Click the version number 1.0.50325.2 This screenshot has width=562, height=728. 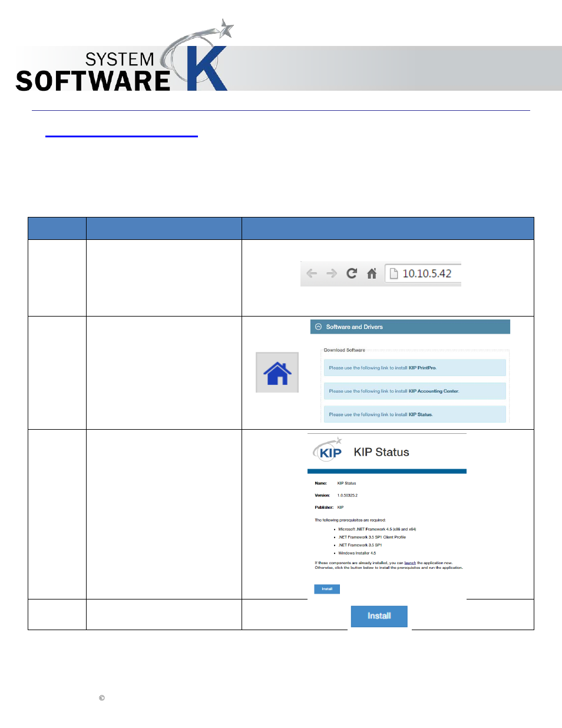pos(348,496)
